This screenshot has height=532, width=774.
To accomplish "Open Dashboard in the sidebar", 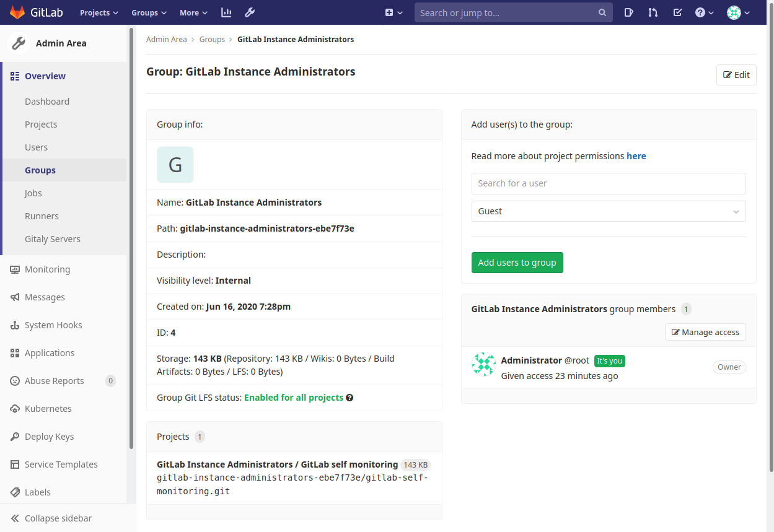I will (47, 102).
